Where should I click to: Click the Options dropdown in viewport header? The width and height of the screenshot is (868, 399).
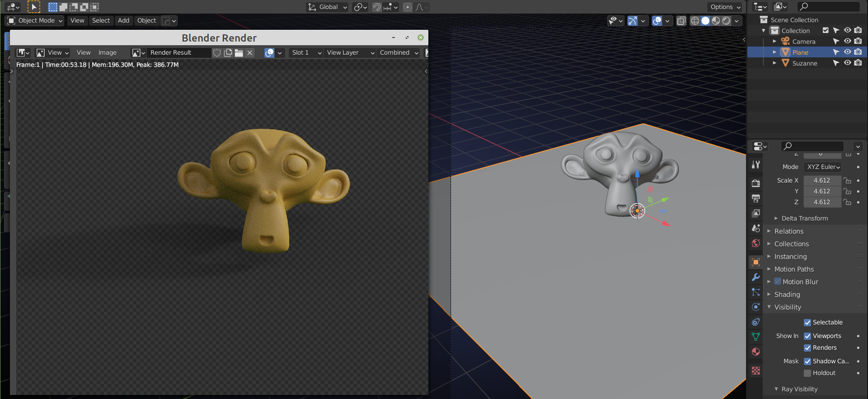point(725,7)
